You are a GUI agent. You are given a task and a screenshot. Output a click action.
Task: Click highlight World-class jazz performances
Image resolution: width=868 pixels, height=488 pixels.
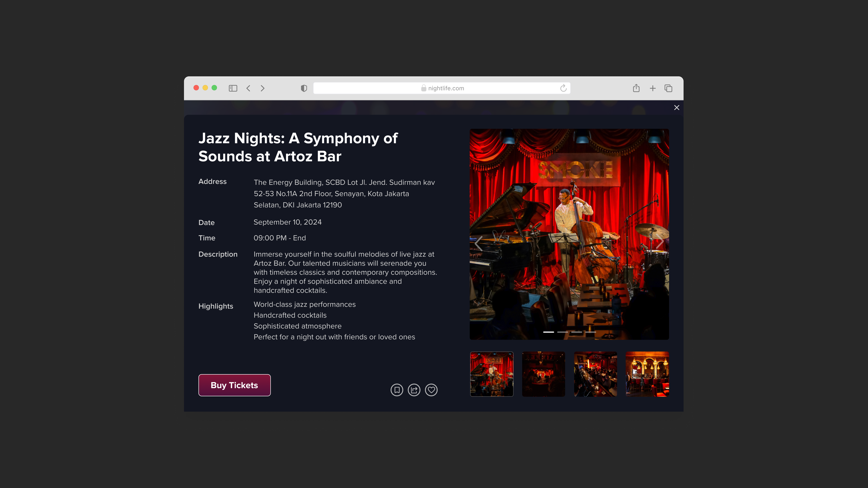point(305,304)
